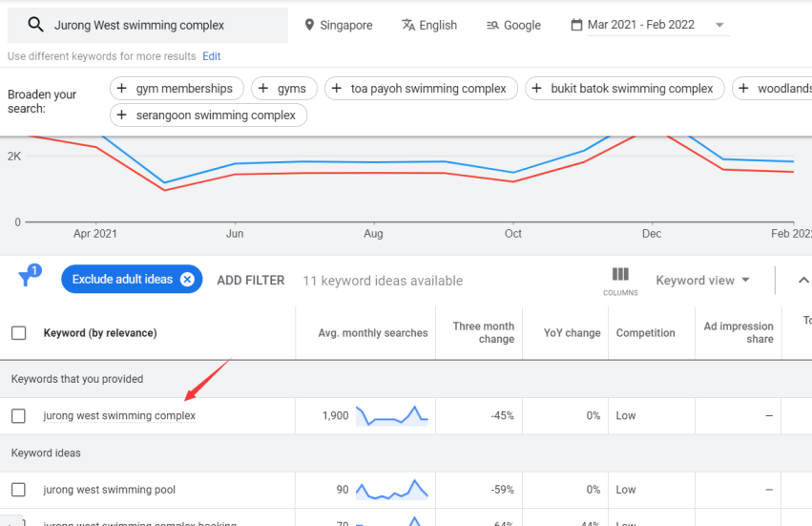This screenshot has height=526, width=812.
Task: Sort by Keyword (by relevance) header
Action: pos(100,333)
